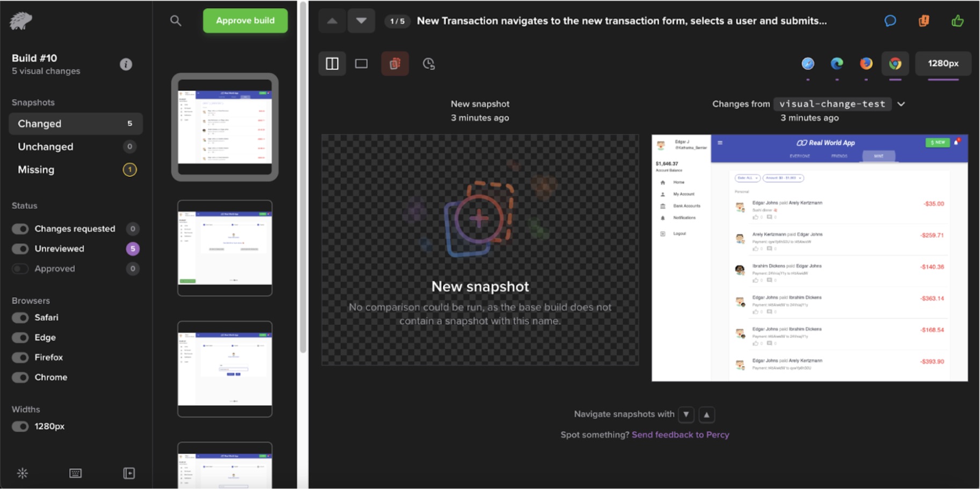
Task: Open the Build #10 info icon
Action: pos(126,64)
